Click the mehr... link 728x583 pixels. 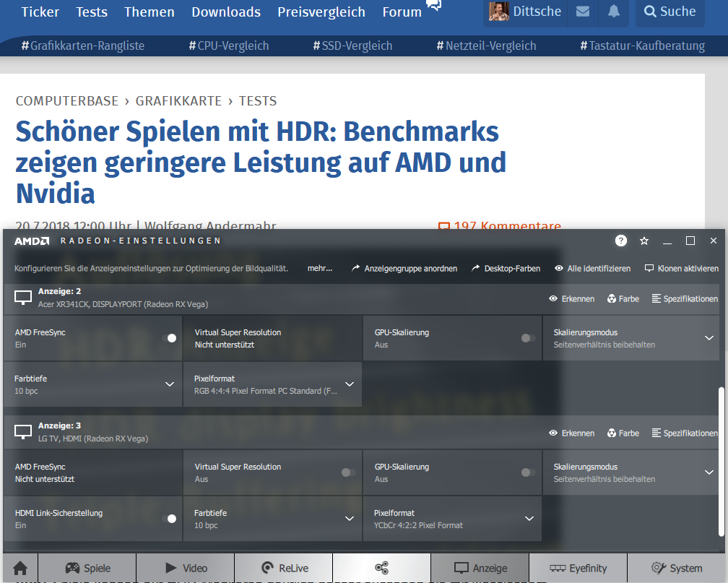point(320,269)
